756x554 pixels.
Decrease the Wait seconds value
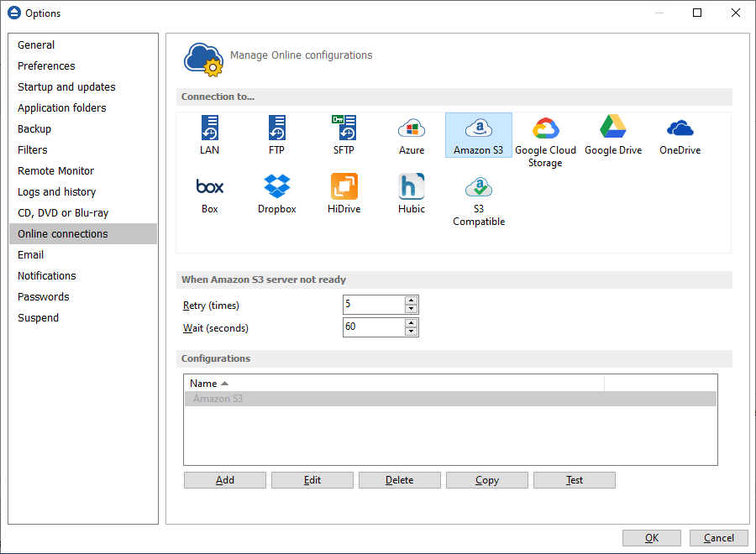pos(411,332)
